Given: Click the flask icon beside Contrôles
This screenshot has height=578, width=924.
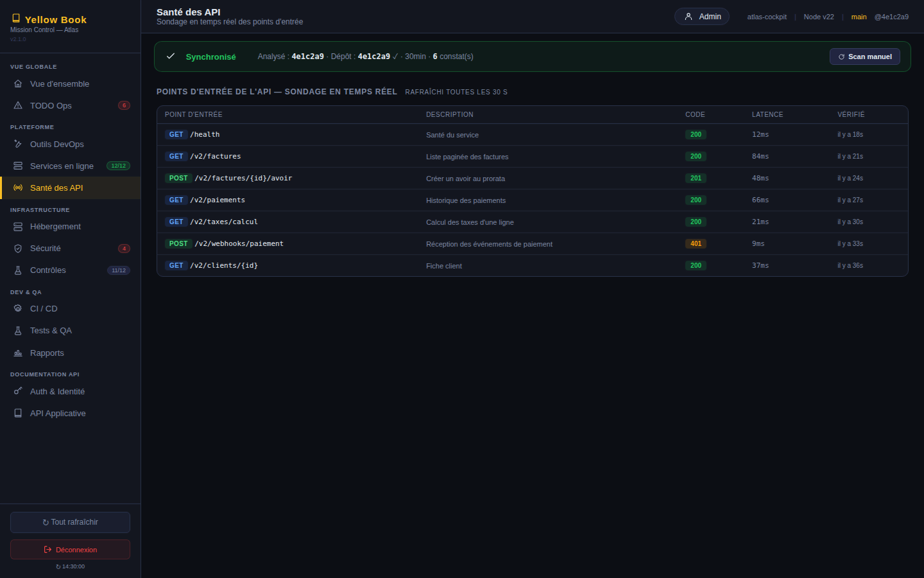Looking at the screenshot, I should pyautogui.click(x=18, y=270).
